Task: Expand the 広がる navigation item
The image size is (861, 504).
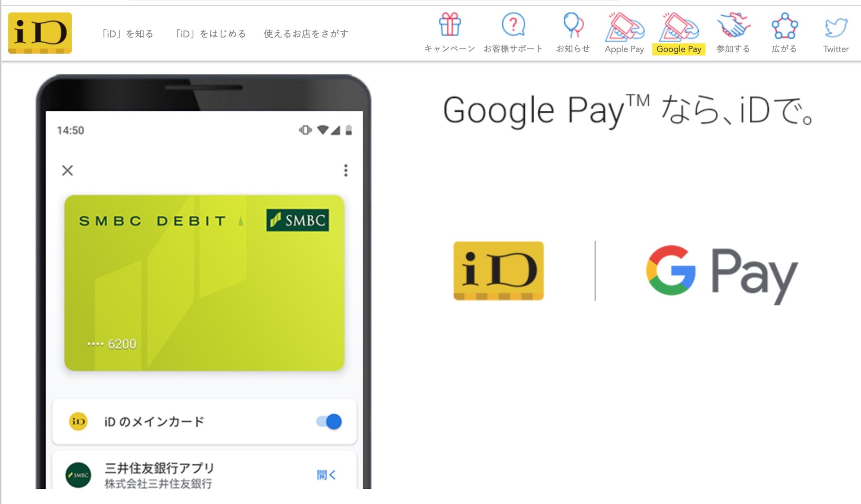Action: point(783,34)
